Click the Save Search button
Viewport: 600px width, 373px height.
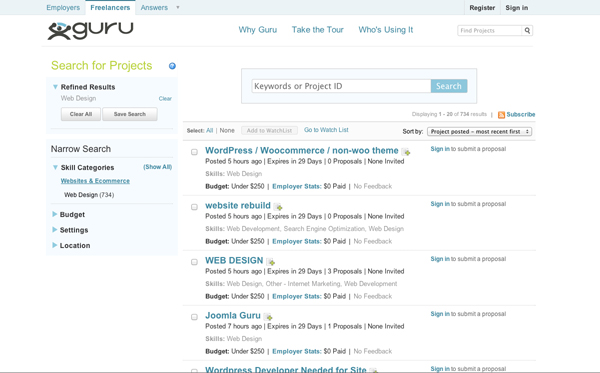point(130,114)
